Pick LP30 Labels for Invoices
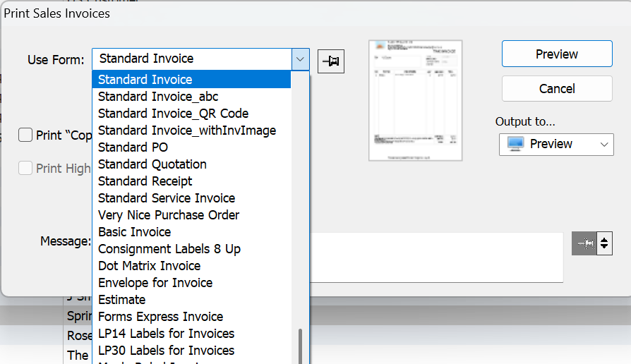This screenshot has height=364, width=631. [191, 351]
